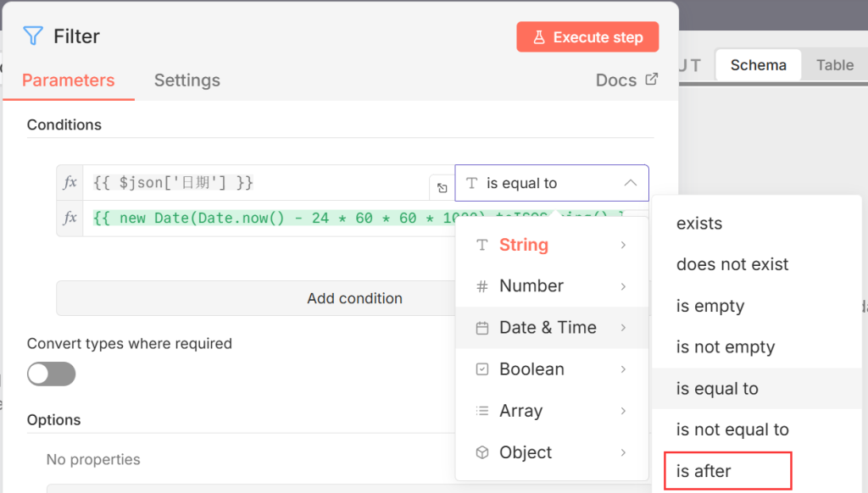Click the small swap icon left of operator dropdown
The width and height of the screenshot is (868, 493).
coord(442,188)
